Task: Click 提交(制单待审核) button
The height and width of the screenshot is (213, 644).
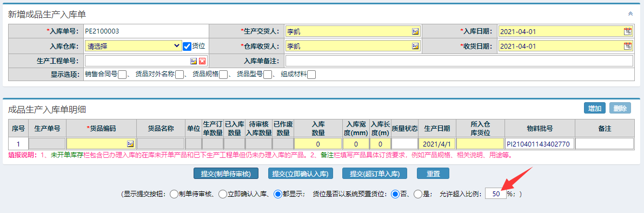Action: (x=226, y=174)
